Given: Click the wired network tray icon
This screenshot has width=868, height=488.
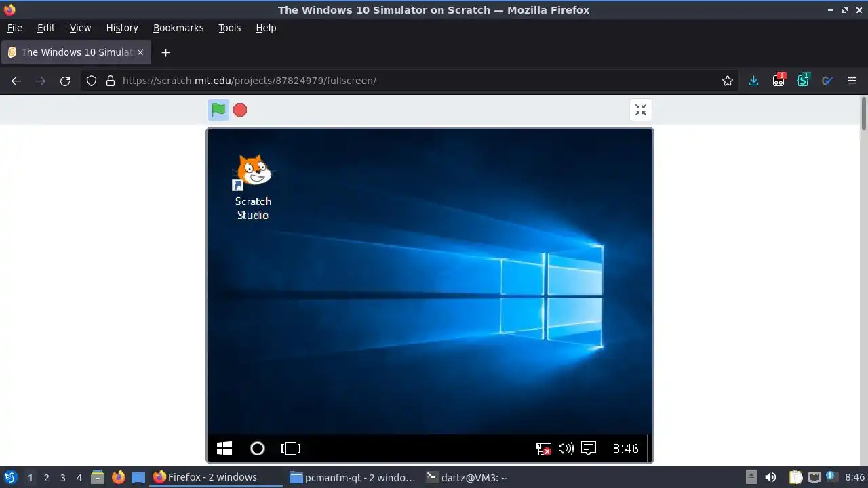Looking at the screenshot, I should click(814, 478).
